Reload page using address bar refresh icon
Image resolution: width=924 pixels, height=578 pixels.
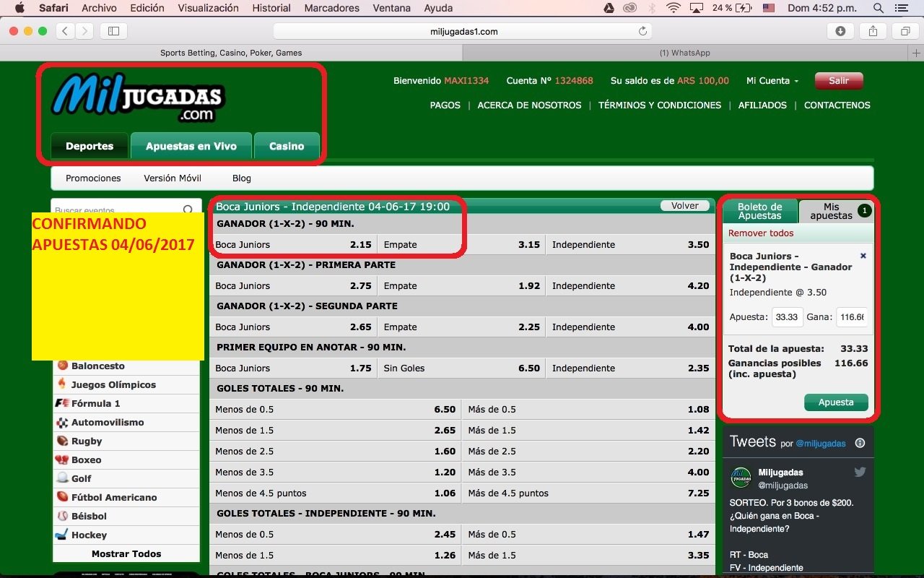(x=642, y=31)
